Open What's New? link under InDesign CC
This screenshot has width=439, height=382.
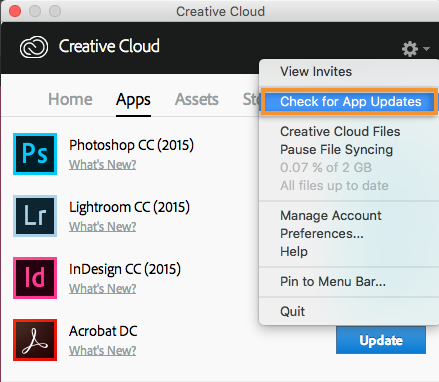(102, 289)
